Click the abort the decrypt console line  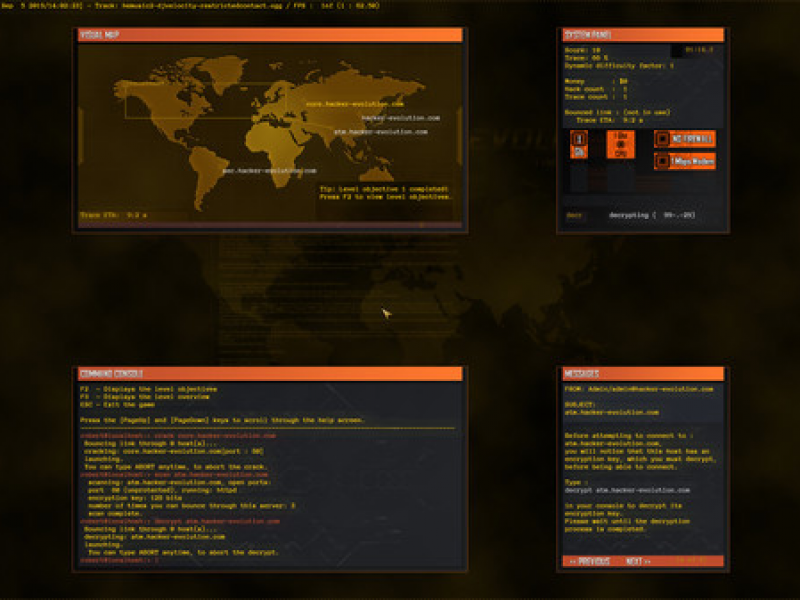point(183,552)
